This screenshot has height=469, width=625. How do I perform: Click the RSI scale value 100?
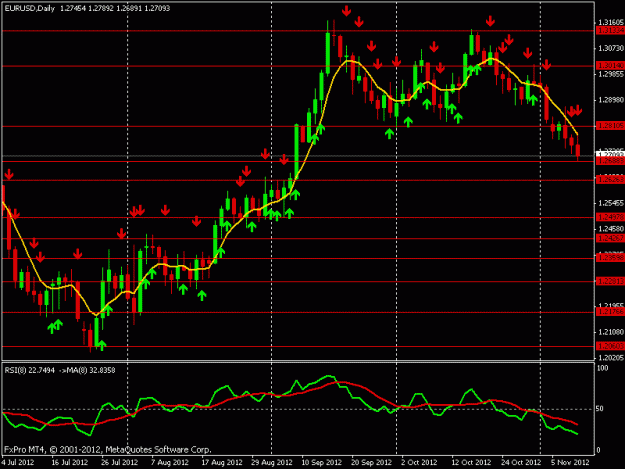coord(603,368)
